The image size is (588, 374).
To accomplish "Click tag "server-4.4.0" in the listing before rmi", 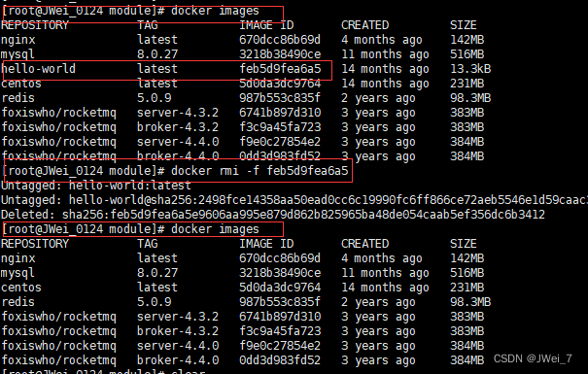I will [178, 142].
